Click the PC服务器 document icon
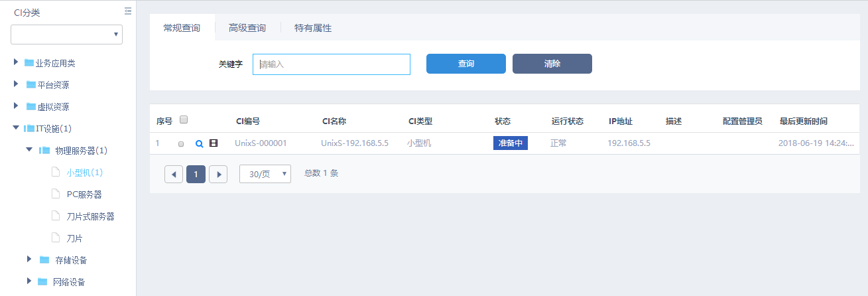868x296 pixels. point(56,194)
